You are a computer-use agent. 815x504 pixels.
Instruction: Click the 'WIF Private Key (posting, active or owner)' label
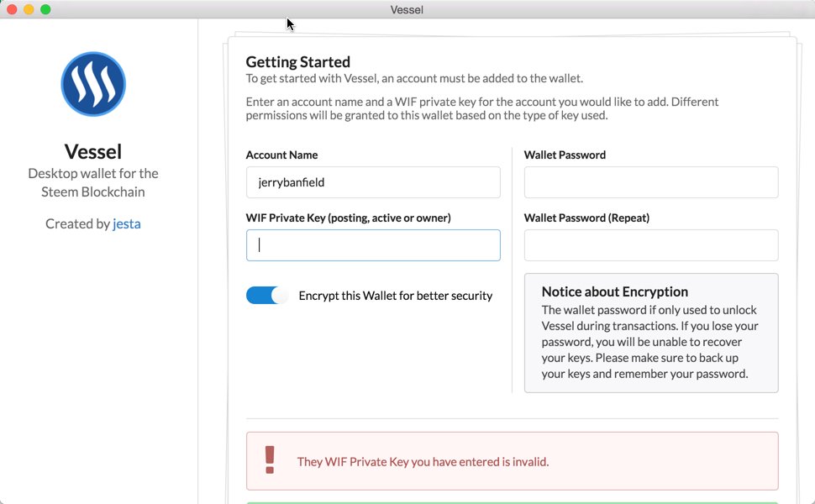click(x=348, y=218)
